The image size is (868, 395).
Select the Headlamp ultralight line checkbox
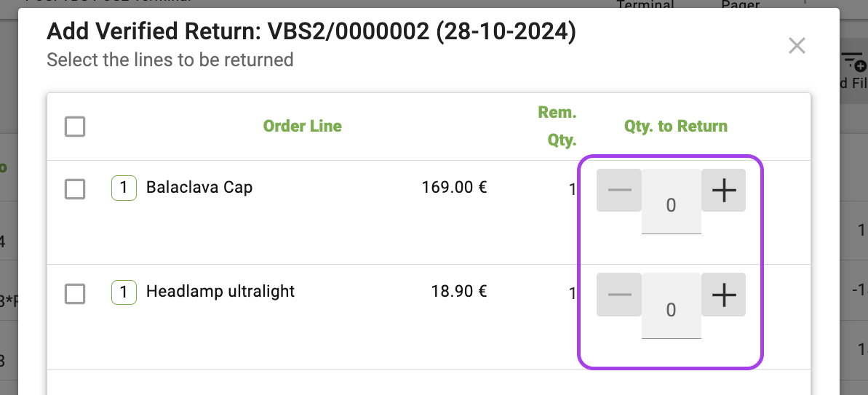(x=75, y=294)
